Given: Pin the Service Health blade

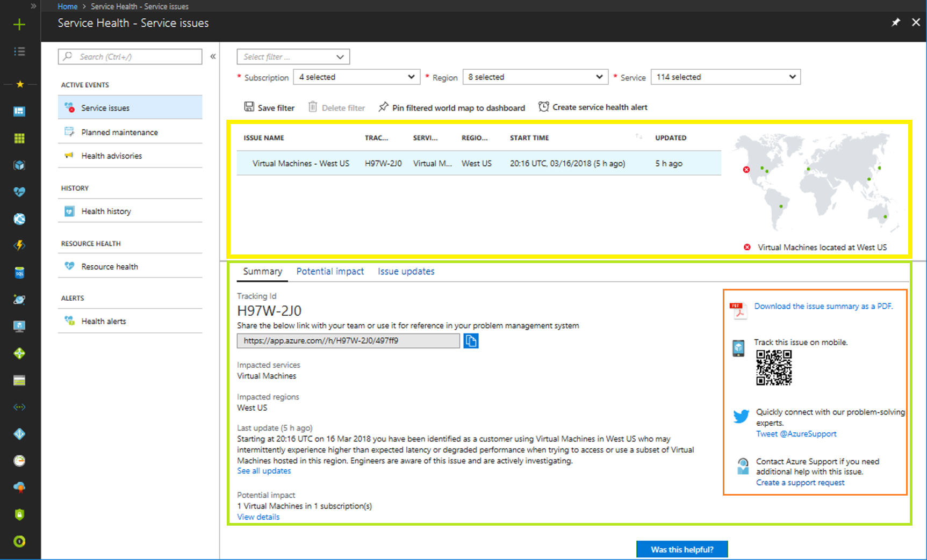Looking at the screenshot, I should point(896,23).
